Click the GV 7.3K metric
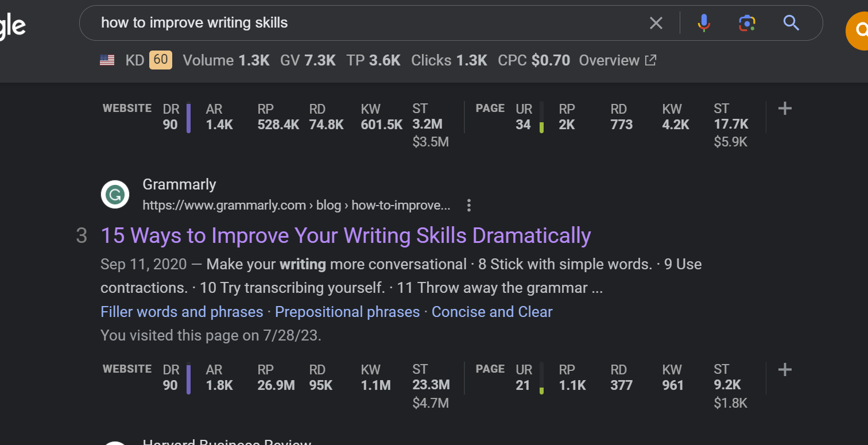The image size is (868, 445). tap(308, 60)
